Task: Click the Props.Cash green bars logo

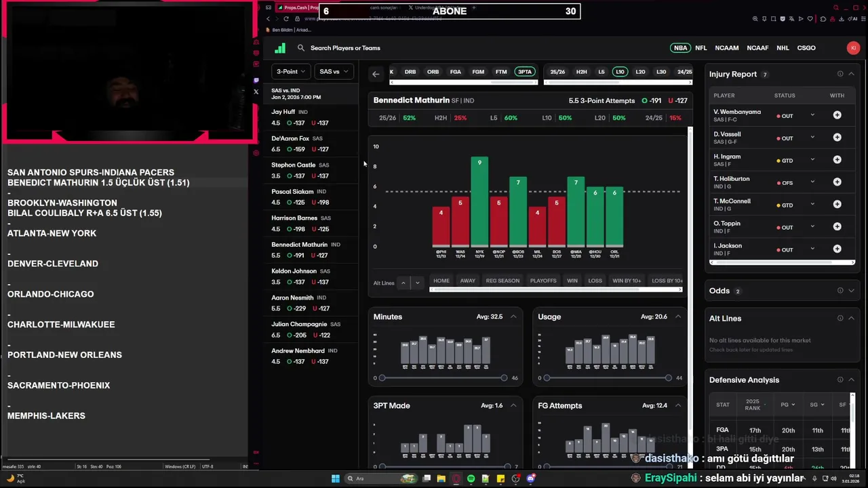Action: click(280, 48)
